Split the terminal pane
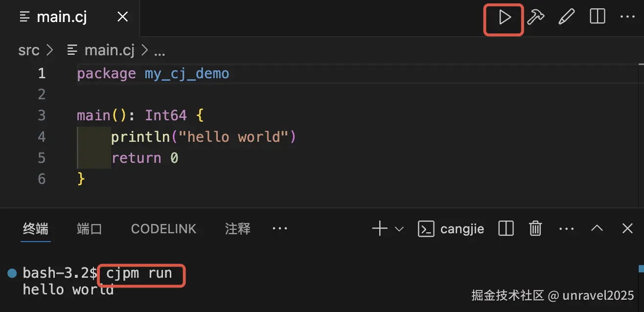This screenshot has height=312, width=644. (506, 228)
